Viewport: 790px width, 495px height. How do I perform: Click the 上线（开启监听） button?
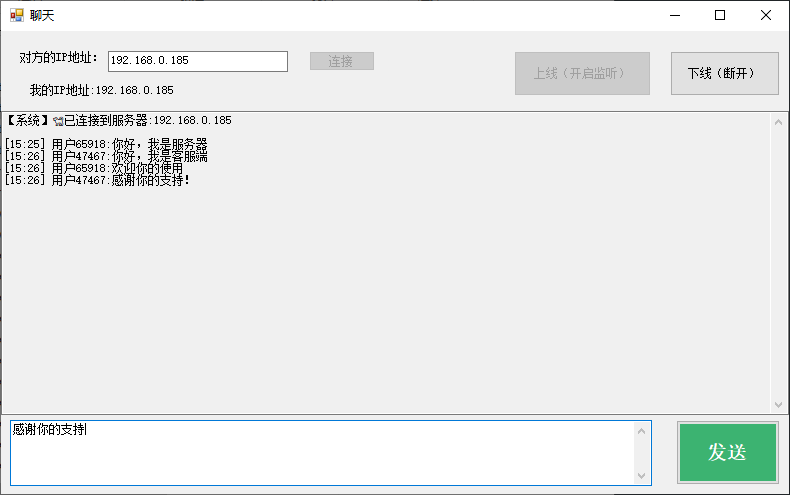point(582,74)
